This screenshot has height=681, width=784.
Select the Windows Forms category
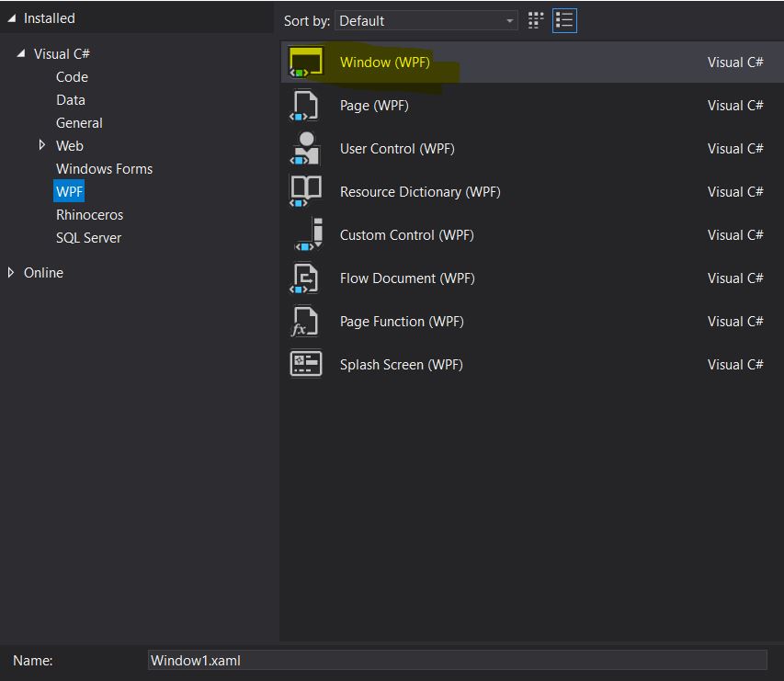[x=104, y=168]
